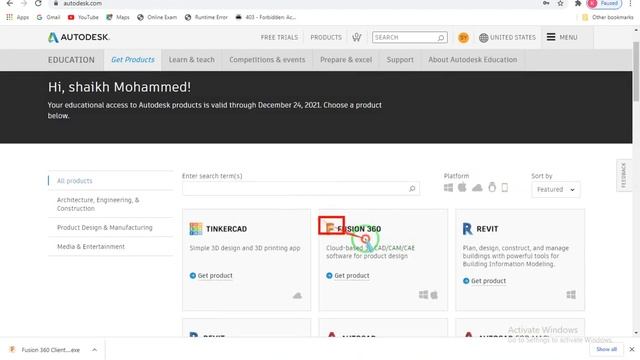Open the Sort by Featured dropdown
The height and width of the screenshot is (360, 640).
pyautogui.click(x=556, y=190)
